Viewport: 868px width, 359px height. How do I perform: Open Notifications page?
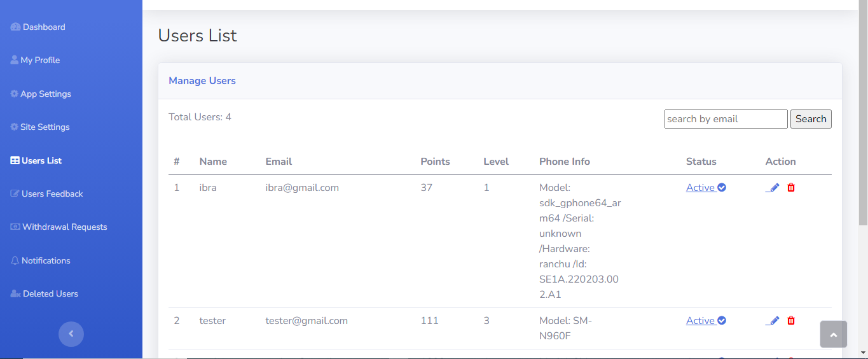[x=45, y=261]
